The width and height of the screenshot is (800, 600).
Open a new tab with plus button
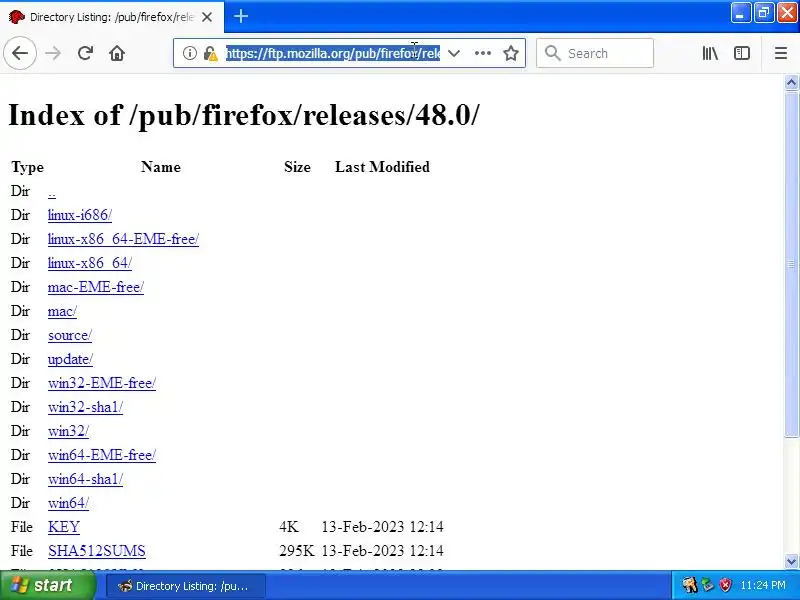(241, 16)
